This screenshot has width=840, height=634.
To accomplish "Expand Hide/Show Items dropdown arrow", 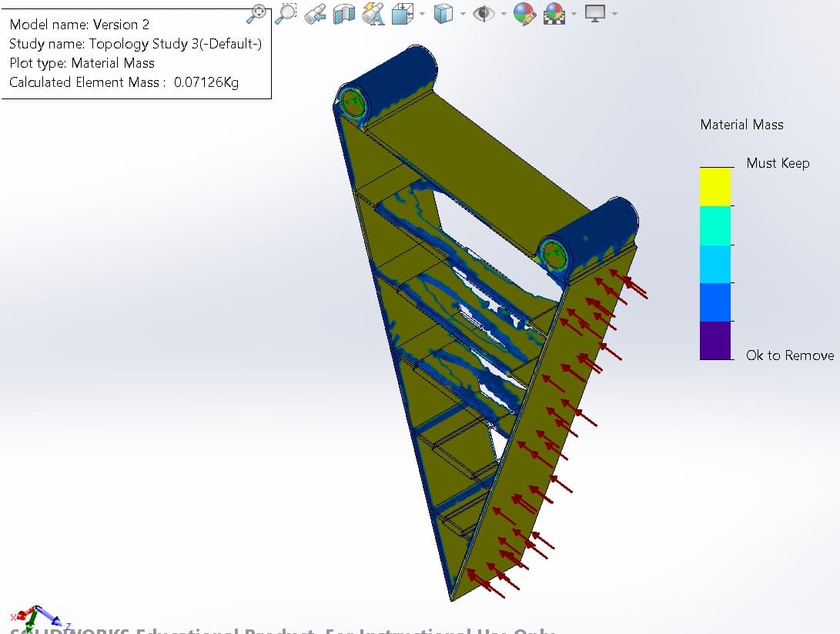I will [504, 13].
